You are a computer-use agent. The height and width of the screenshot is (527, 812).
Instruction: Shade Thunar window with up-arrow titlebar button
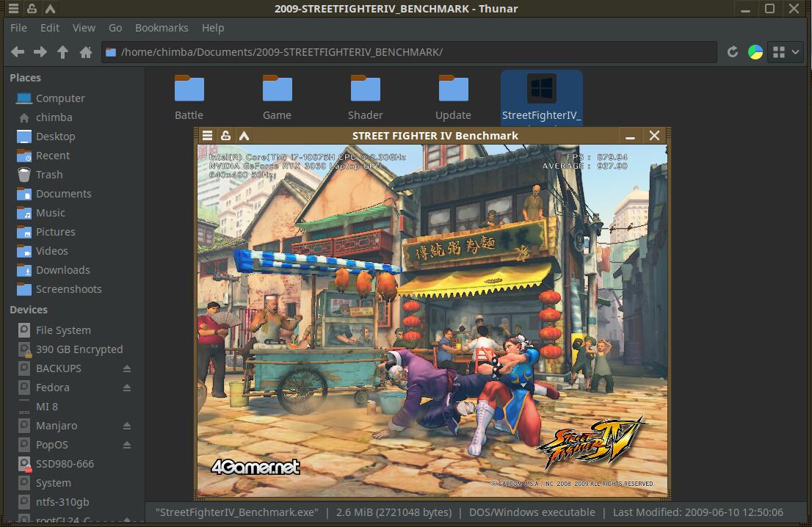[50, 9]
